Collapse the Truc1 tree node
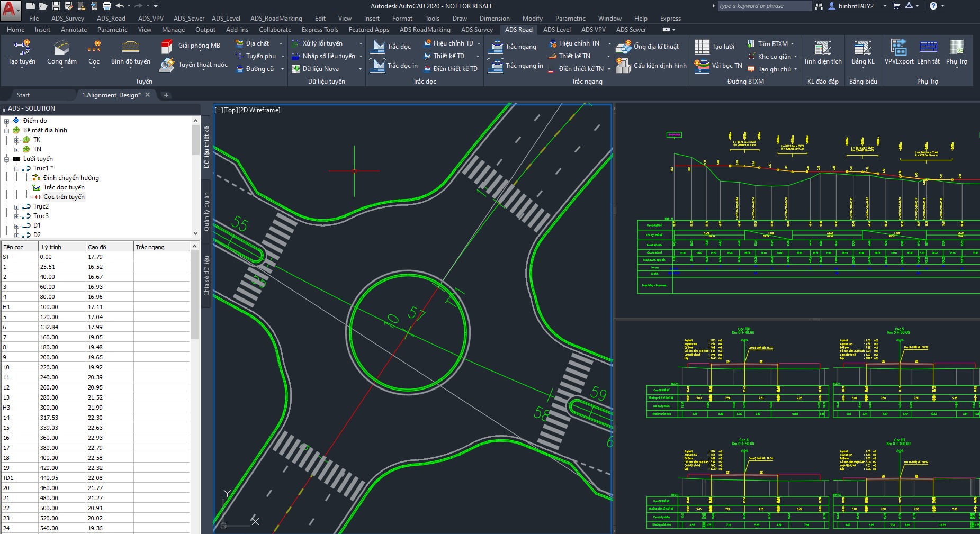 [17, 169]
